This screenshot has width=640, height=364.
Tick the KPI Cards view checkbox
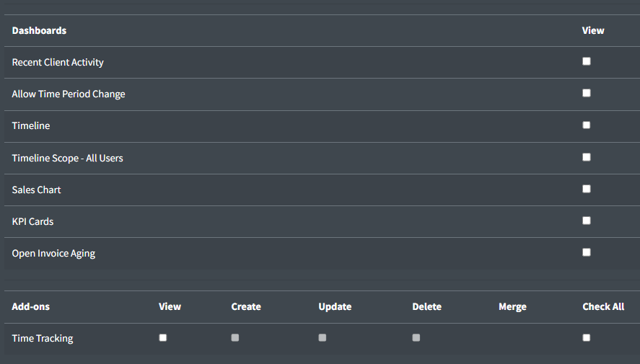click(x=587, y=221)
